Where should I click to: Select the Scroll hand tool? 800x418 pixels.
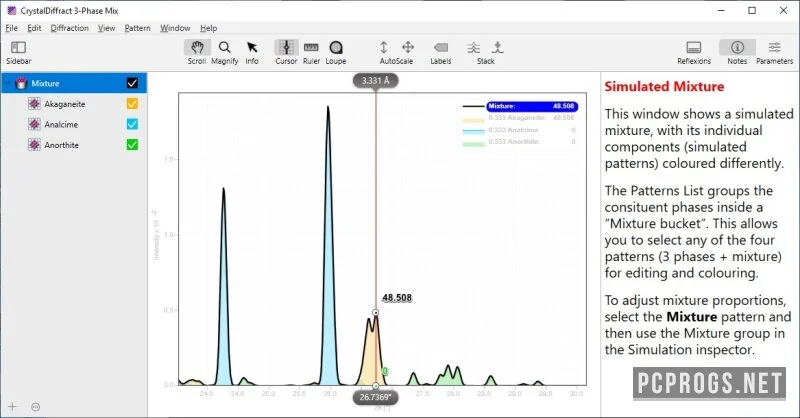tap(197, 53)
